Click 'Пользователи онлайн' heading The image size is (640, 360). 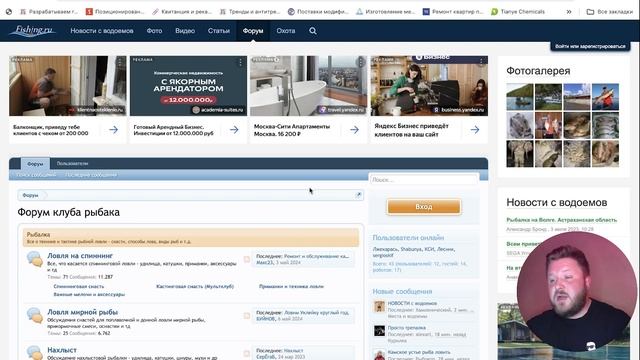[408, 238]
